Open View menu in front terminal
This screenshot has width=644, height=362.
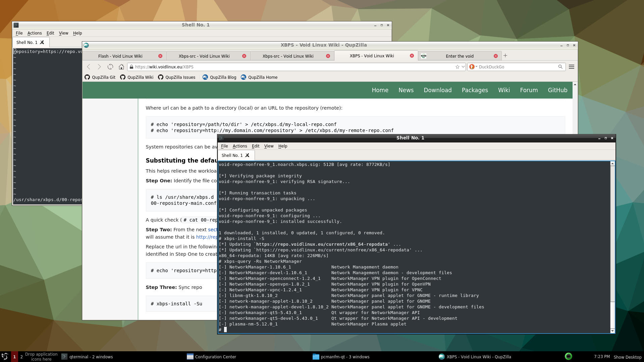click(269, 146)
